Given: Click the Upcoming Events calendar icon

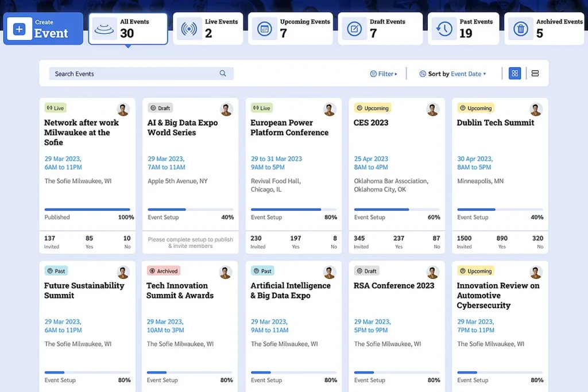Looking at the screenshot, I should [264, 29].
